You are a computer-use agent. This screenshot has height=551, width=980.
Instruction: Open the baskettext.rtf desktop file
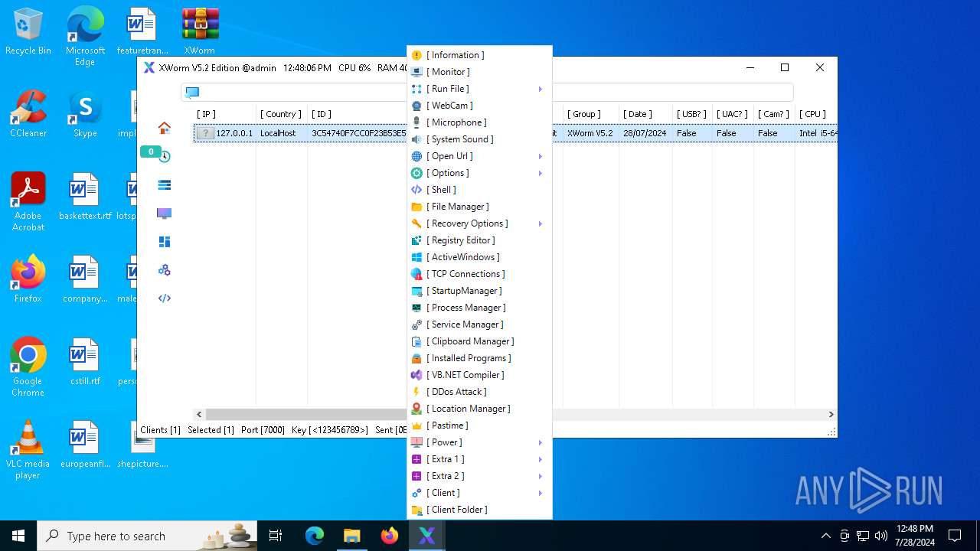pos(85,197)
